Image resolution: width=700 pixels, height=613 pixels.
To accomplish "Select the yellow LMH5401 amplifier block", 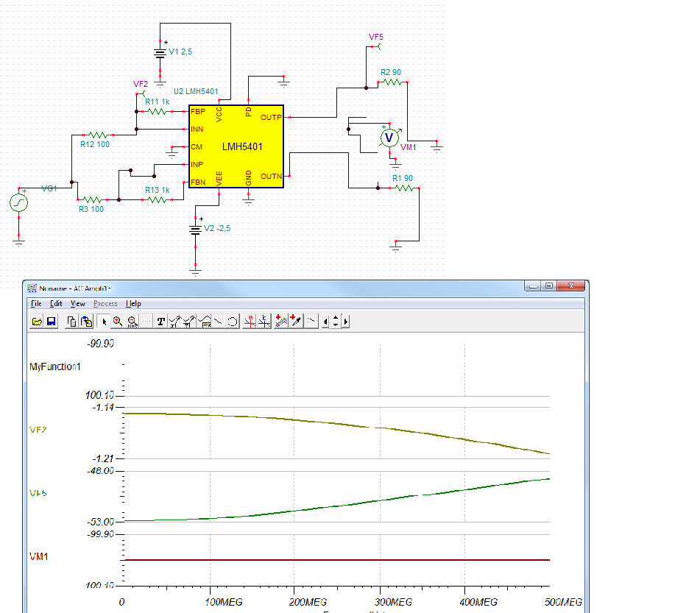I will [x=236, y=146].
